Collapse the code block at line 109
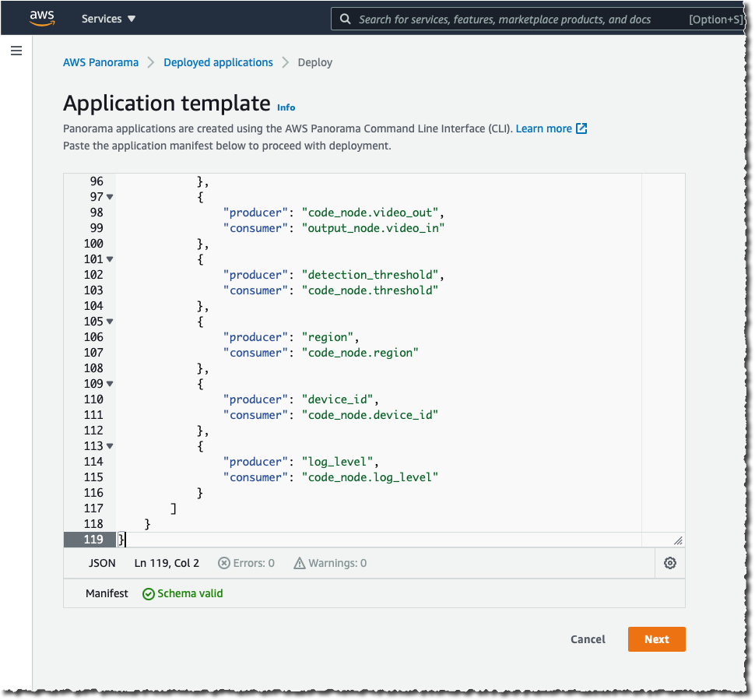 110,384
